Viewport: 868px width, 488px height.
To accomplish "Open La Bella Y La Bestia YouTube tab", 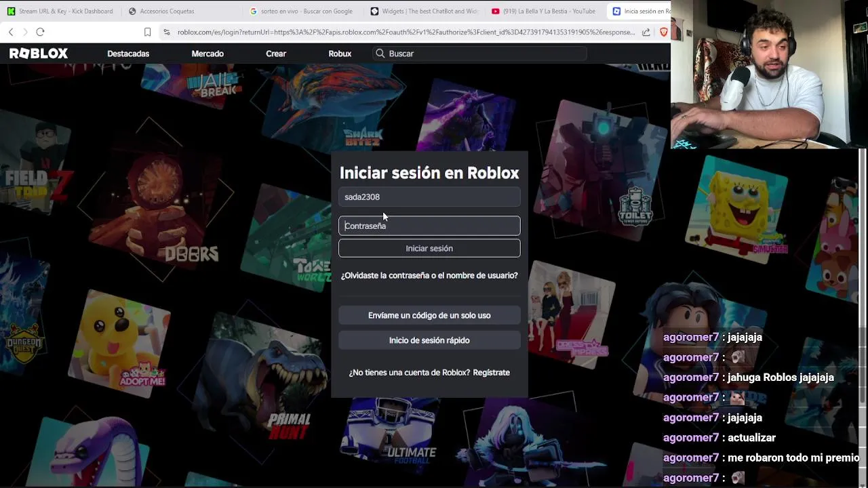I will [544, 11].
